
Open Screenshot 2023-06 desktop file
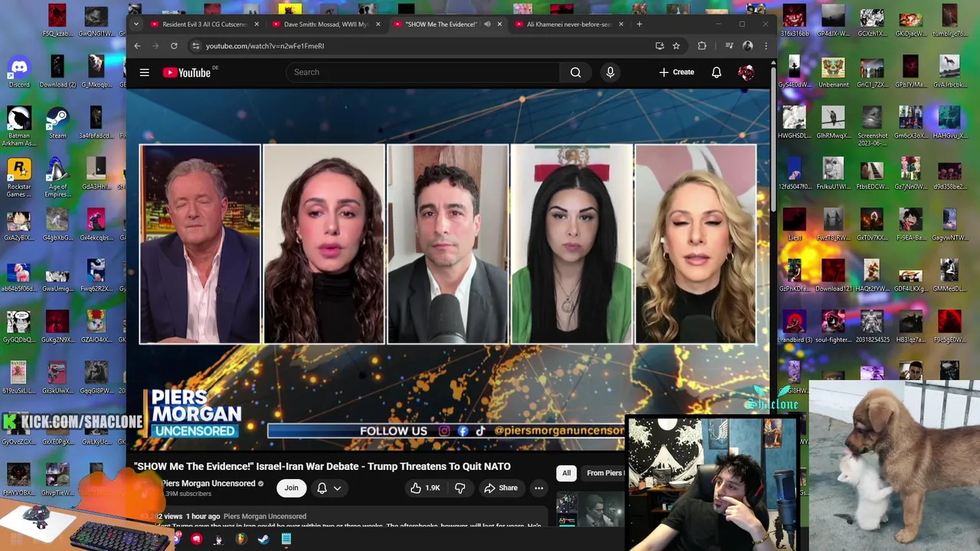pyautogui.click(x=872, y=126)
